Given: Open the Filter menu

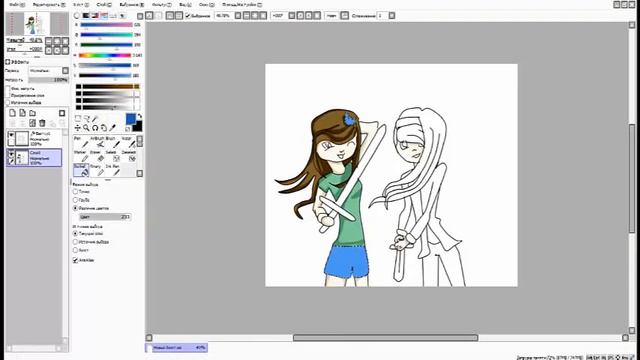Looking at the screenshot, I should coord(161,4).
